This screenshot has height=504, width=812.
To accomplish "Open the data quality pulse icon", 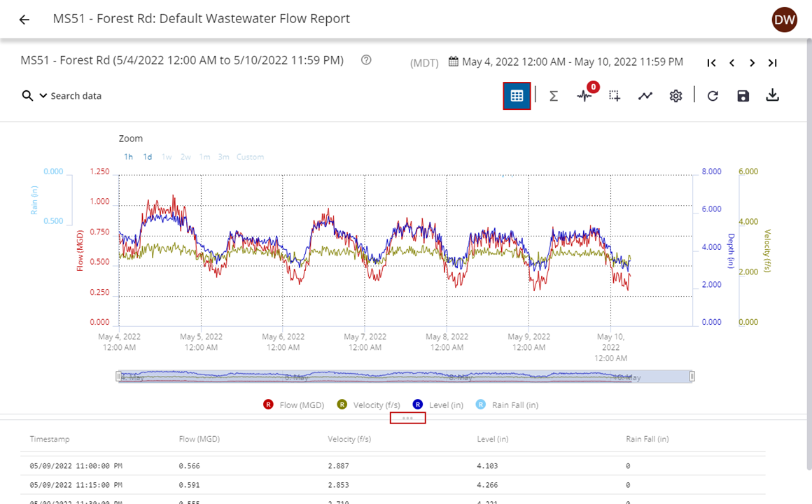I will (584, 96).
